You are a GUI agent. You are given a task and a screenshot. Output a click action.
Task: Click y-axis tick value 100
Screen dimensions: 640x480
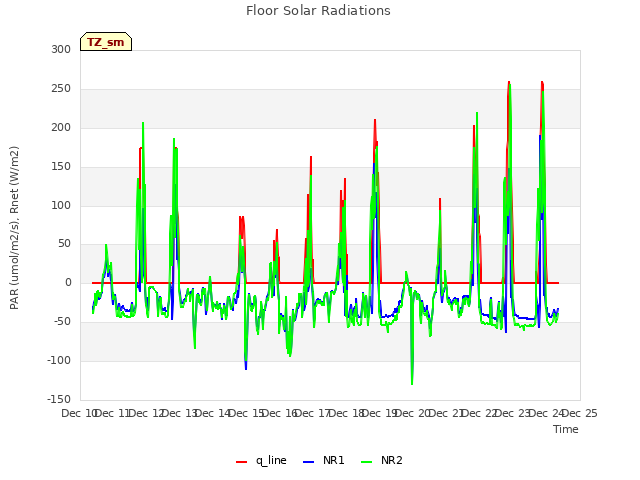click(x=61, y=205)
